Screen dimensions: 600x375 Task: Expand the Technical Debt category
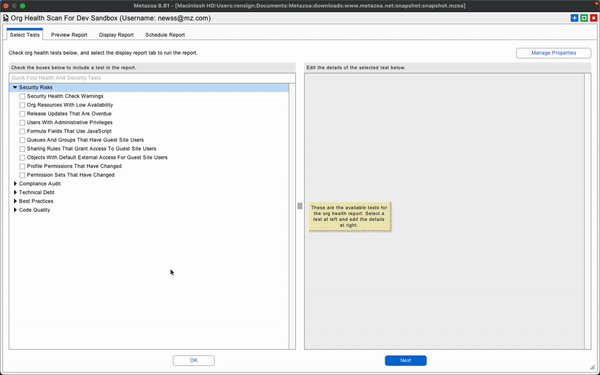(15, 192)
